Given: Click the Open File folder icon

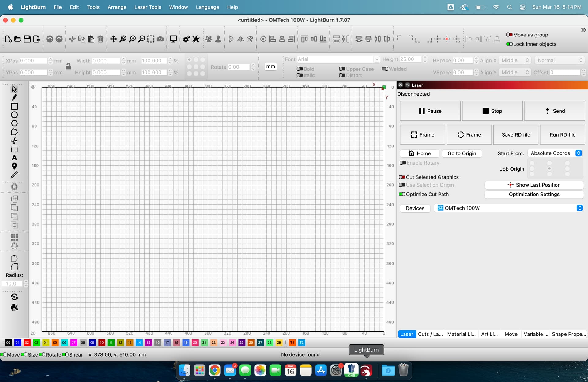Looking at the screenshot, I should [x=18, y=39].
